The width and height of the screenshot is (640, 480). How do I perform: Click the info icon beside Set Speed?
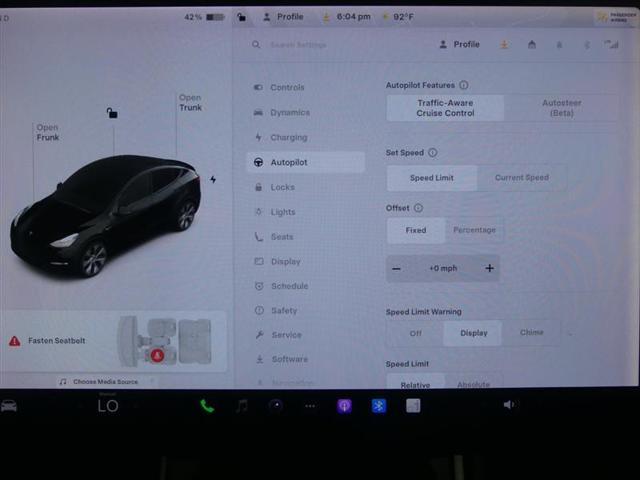433,153
